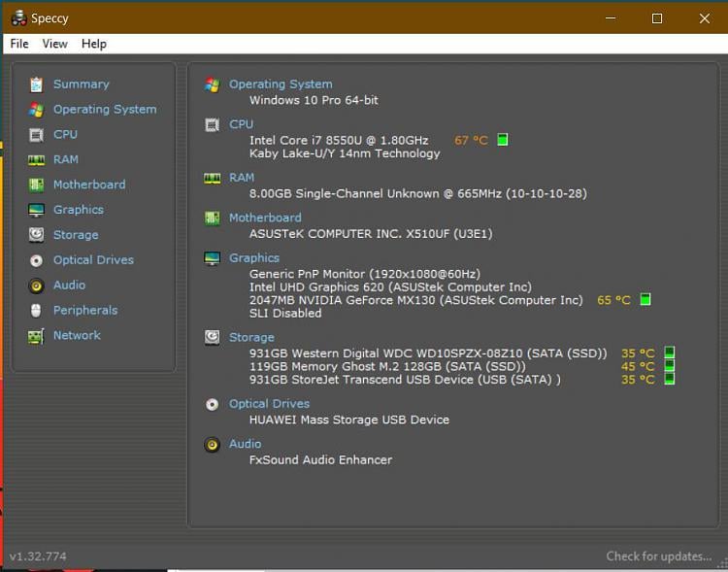Select Operating System in the sidebar
This screenshot has height=572, width=728.
pos(105,110)
